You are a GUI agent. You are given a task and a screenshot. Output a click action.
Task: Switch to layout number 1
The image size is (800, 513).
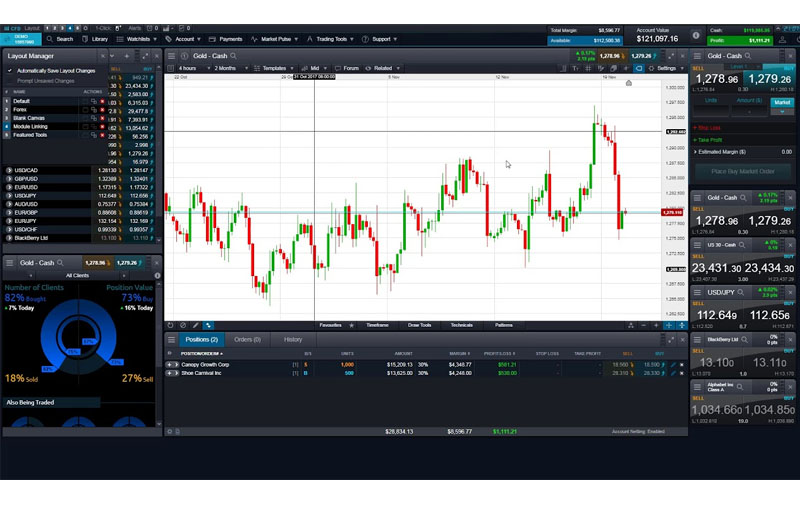point(47,29)
